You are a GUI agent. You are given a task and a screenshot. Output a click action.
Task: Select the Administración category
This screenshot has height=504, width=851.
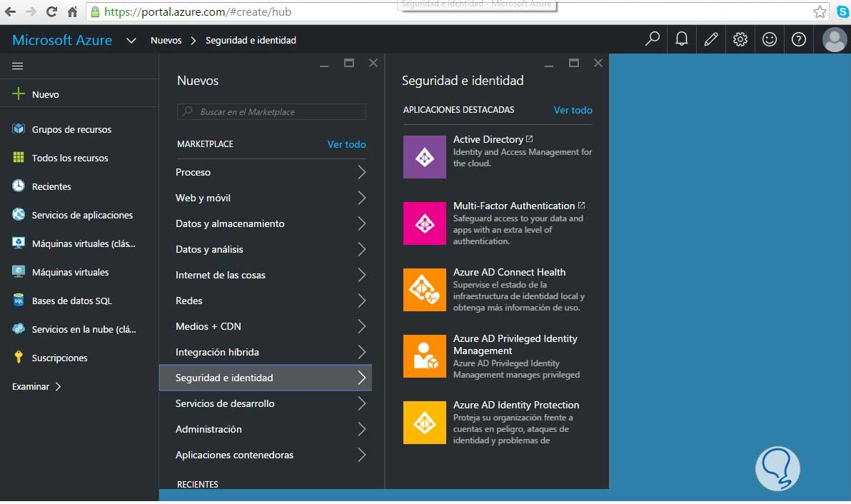(x=266, y=429)
